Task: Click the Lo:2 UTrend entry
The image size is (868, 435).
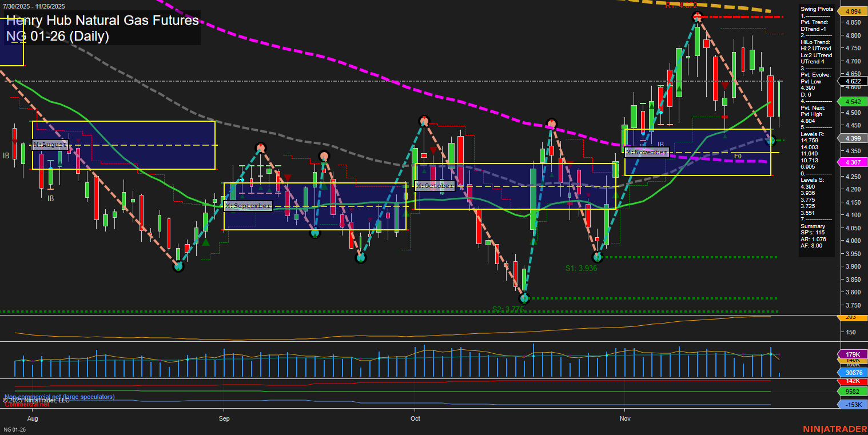Action: pyautogui.click(x=816, y=55)
